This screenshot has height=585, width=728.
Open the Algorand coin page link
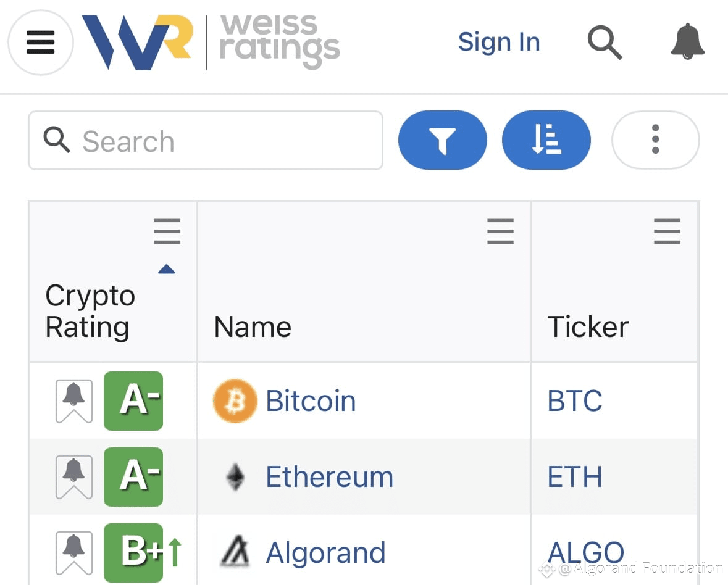click(x=326, y=552)
